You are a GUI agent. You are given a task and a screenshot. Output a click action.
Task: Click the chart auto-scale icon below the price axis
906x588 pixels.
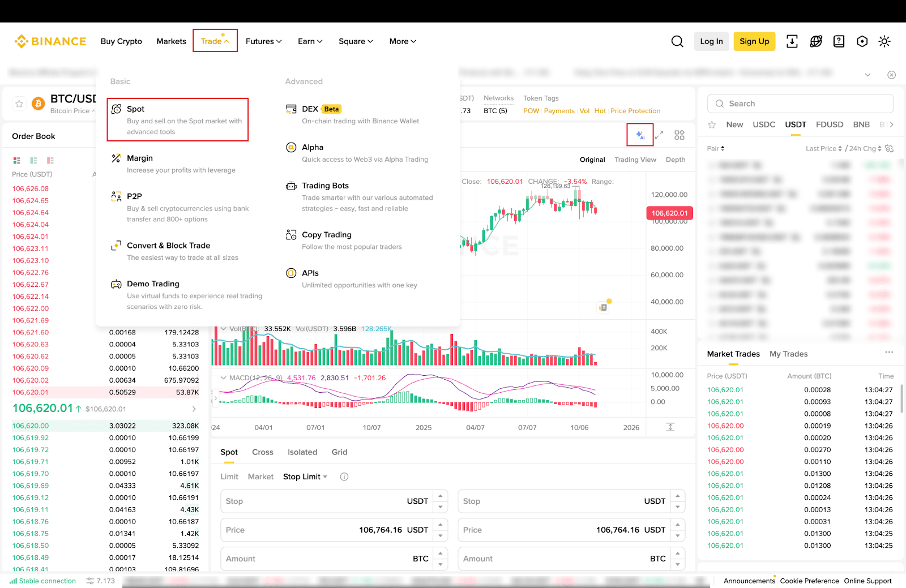pos(670,427)
